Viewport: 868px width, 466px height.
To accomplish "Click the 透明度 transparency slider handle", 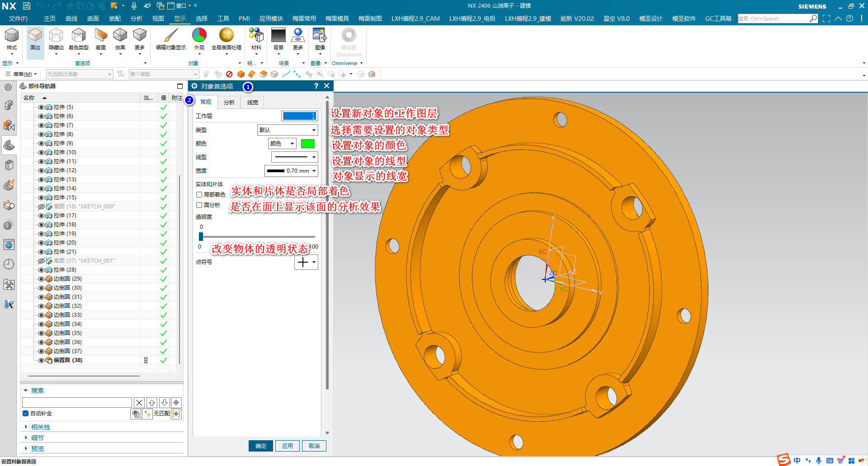I will 201,236.
